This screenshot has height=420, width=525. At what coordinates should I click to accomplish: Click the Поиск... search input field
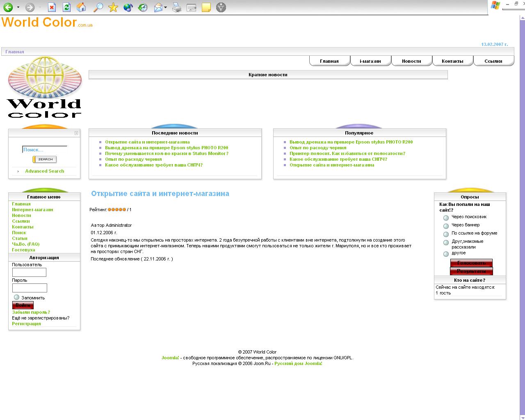pos(44,149)
